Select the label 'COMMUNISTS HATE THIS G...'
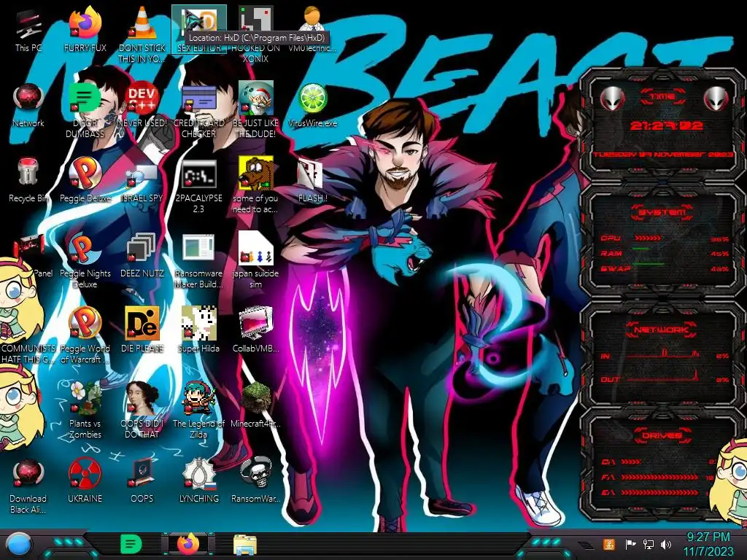This screenshot has width=747, height=560. [x=28, y=354]
